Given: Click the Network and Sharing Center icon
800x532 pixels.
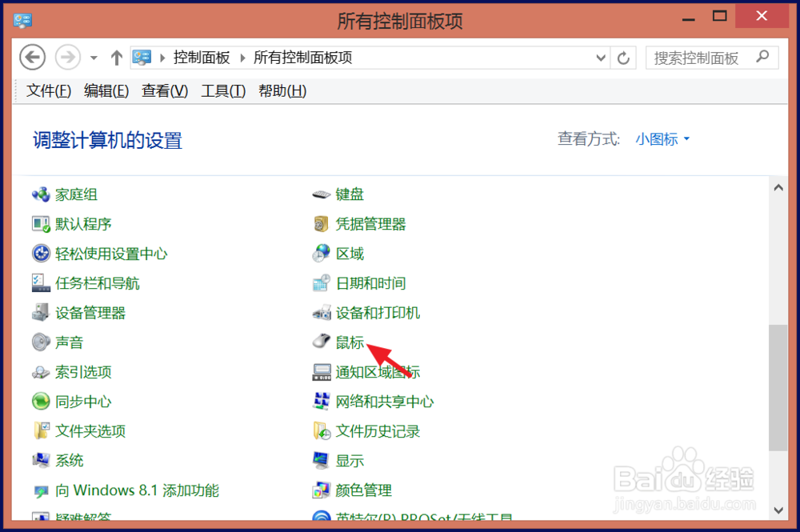Looking at the screenshot, I should pos(322,402).
